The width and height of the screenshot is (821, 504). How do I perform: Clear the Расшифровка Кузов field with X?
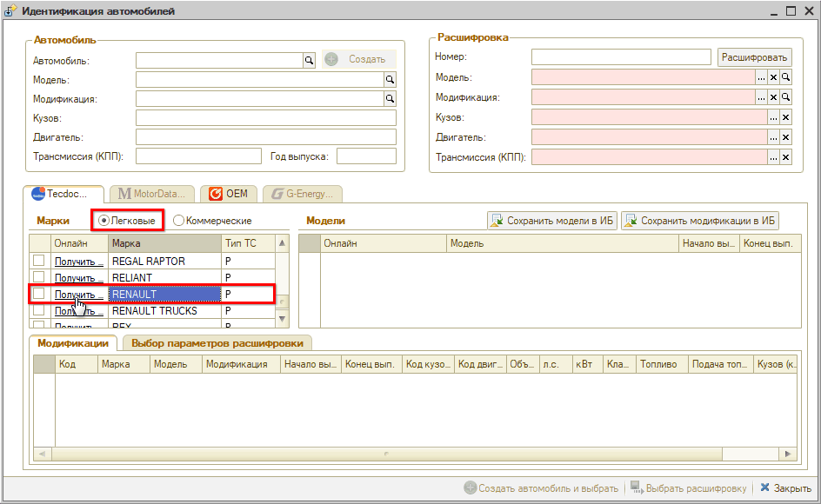785,117
